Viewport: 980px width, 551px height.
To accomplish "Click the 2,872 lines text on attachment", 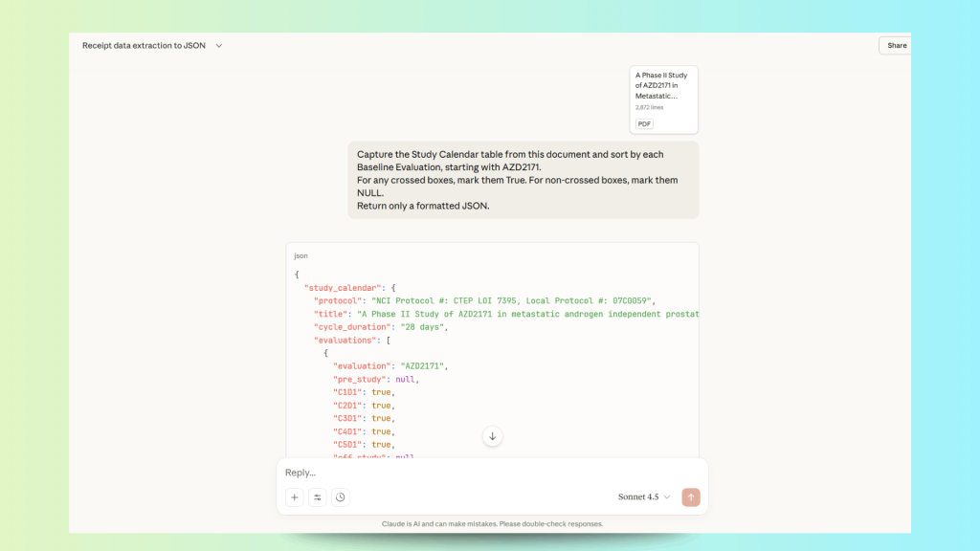I will (x=651, y=107).
